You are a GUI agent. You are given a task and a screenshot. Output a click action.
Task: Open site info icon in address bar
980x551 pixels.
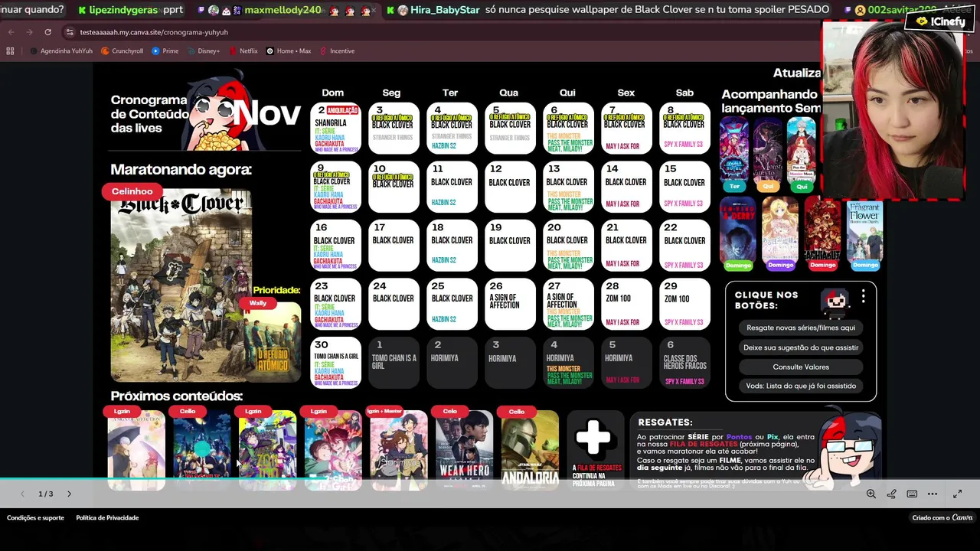[70, 32]
